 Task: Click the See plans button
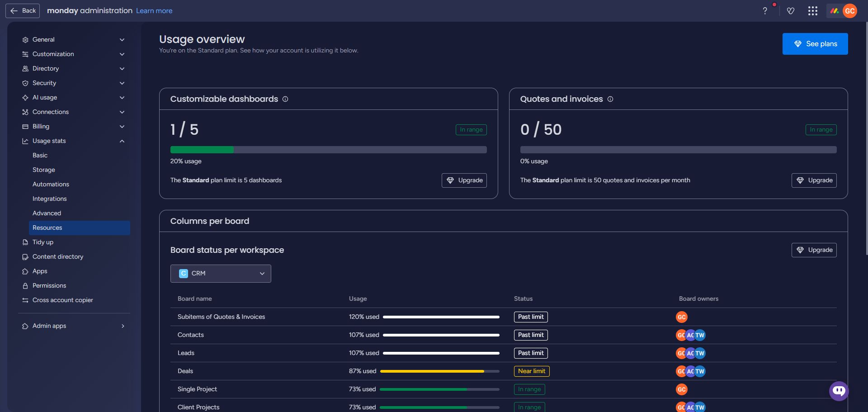point(815,44)
